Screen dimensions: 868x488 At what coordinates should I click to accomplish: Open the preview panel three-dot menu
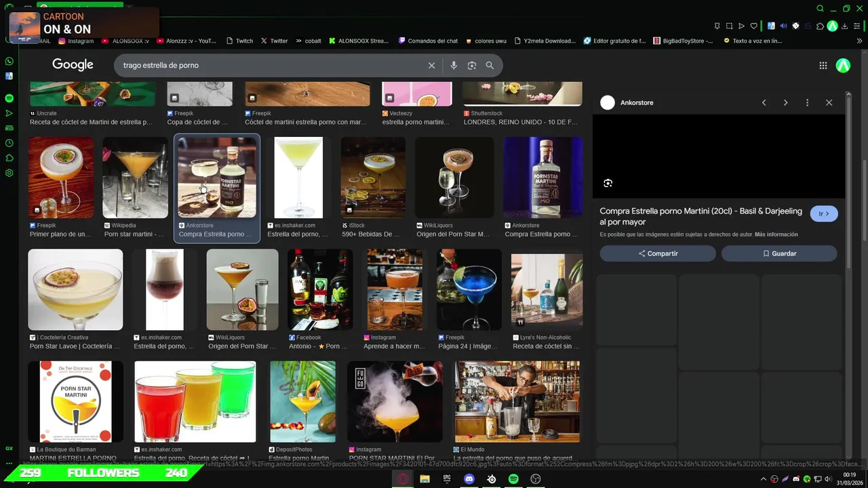coord(807,102)
